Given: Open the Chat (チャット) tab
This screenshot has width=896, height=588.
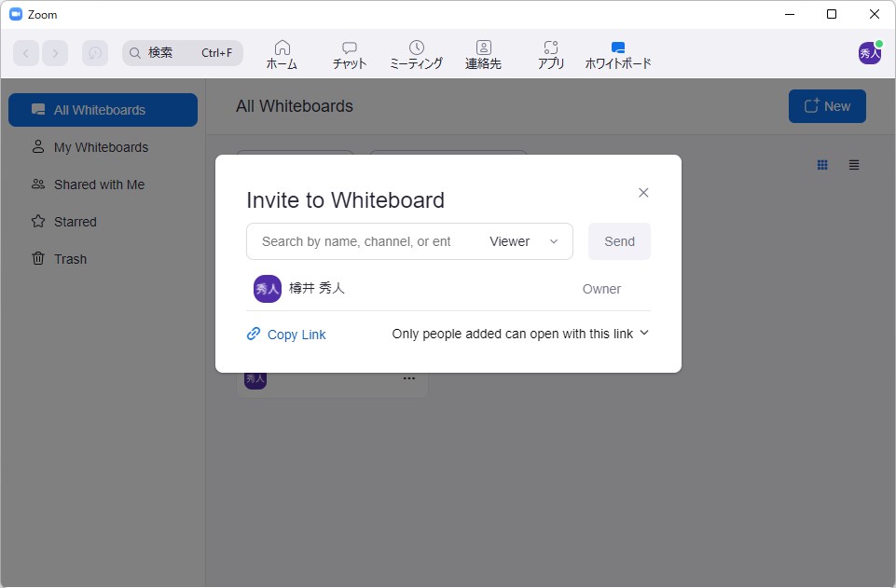Looking at the screenshot, I should 349,55.
